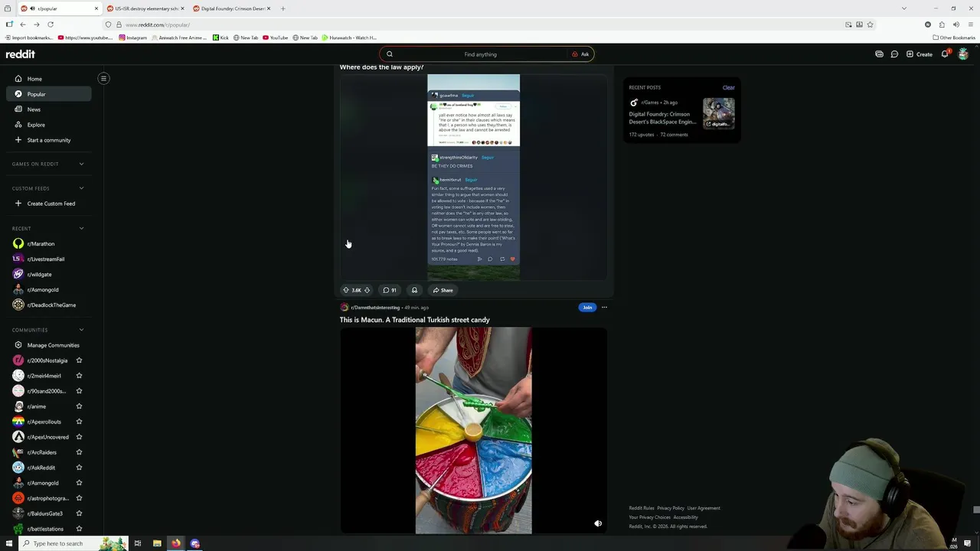Screen dimensions: 980x551
Task: Downvote the law pronouns post
Action: coord(367,290)
